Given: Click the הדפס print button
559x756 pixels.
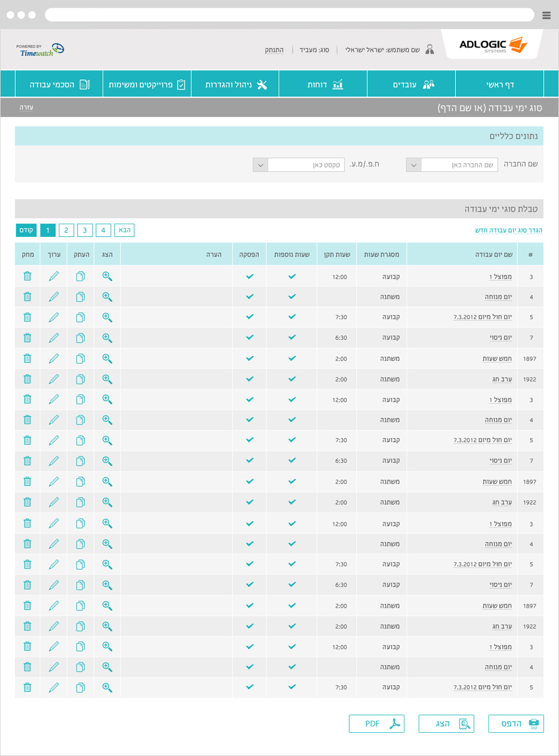Looking at the screenshot, I should coord(516,723).
